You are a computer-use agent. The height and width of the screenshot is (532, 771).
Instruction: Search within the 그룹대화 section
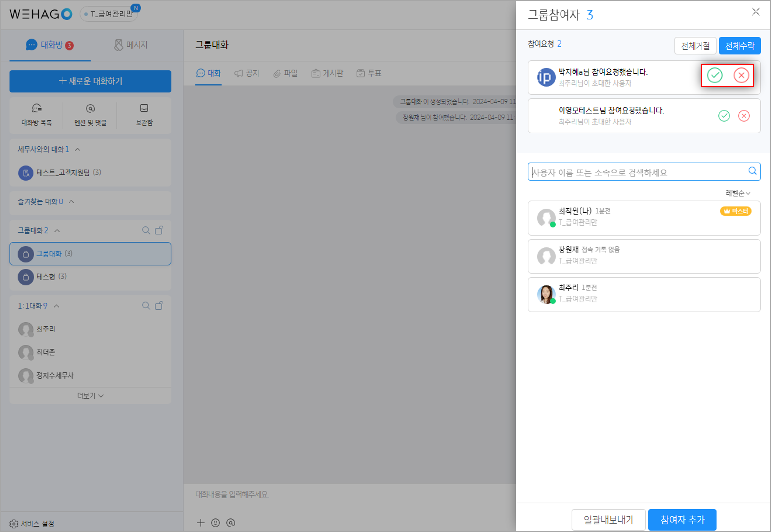(146, 230)
